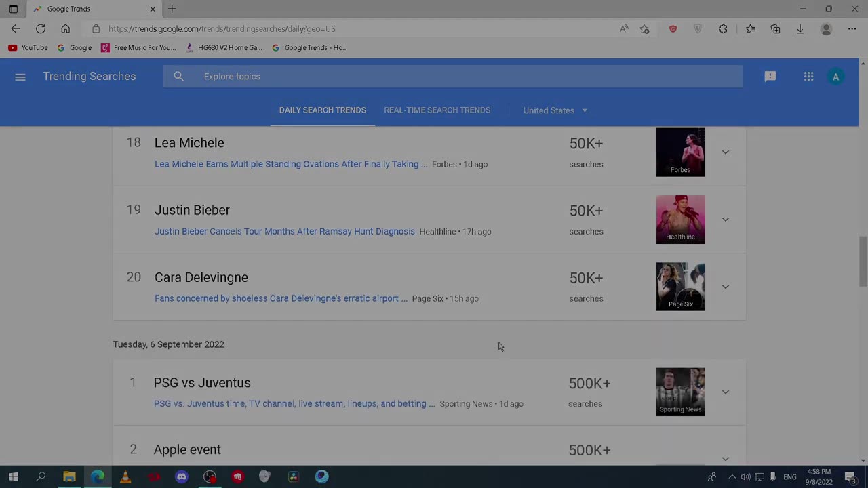Open the HG630 V2 Home Gateway bookmark

[x=224, y=47]
